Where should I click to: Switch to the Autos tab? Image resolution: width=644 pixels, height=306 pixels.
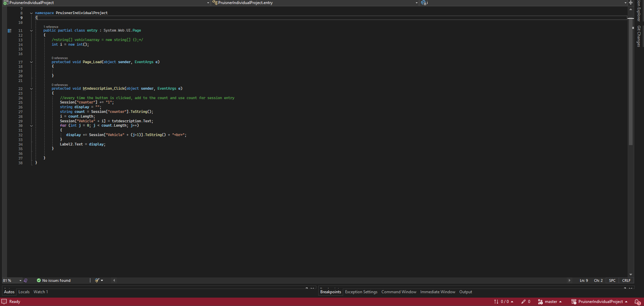9,292
